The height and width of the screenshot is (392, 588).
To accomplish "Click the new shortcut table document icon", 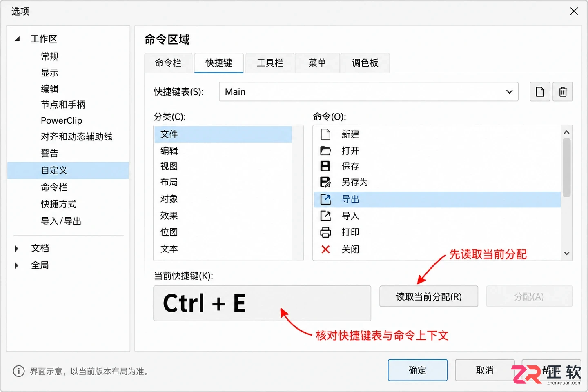I will [x=540, y=91].
